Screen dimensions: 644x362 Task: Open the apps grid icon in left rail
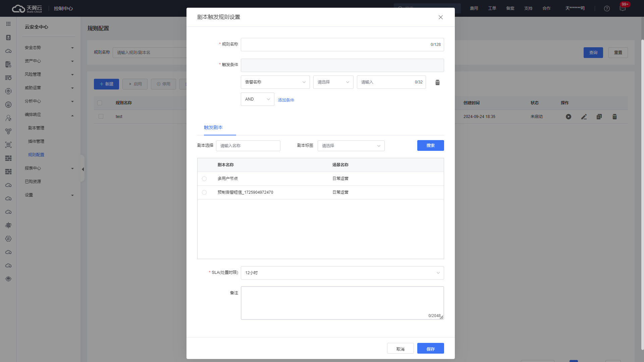pos(8,24)
